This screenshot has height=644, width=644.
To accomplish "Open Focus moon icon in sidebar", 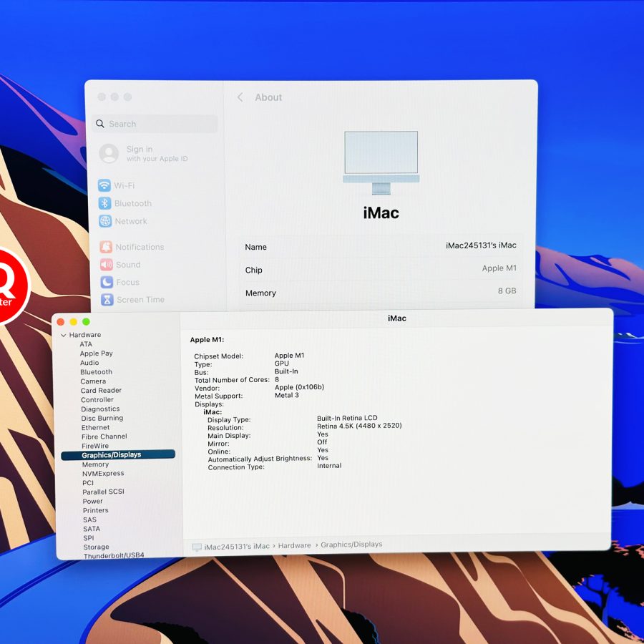I will (107, 282).
